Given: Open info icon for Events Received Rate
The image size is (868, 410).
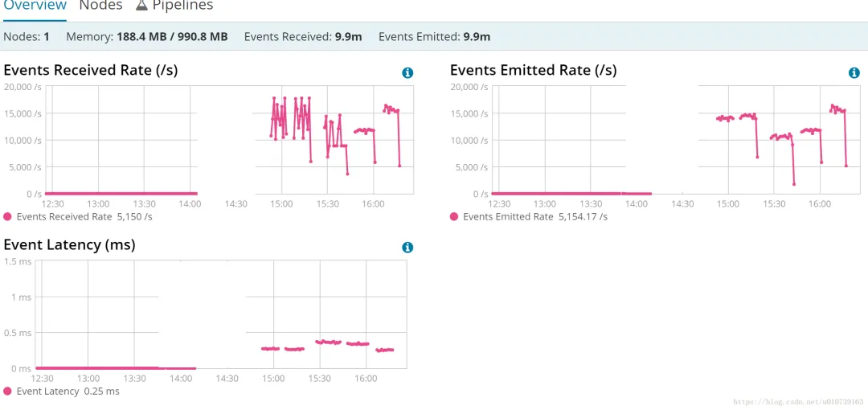Looking at the screenshot, I should 407,72.
